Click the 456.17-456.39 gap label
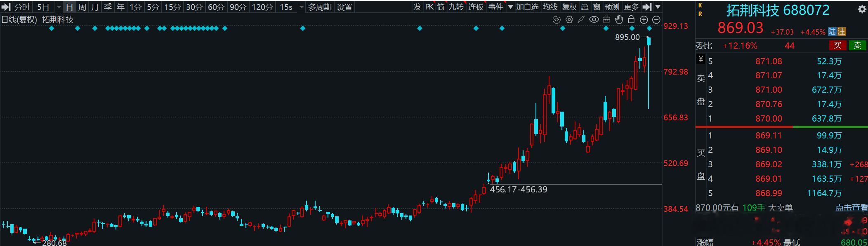This screenshot has width=868, height=246. [518, 190]
